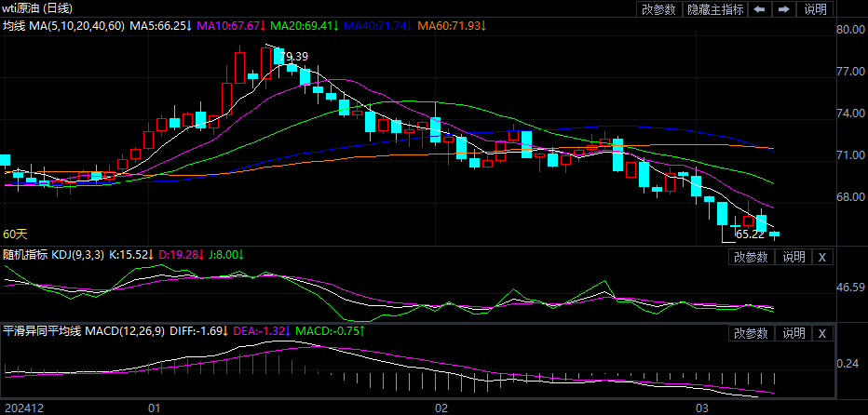868x415 pixels.
Task: Select the MA10:67.67 value
Action: coord(231,25)
